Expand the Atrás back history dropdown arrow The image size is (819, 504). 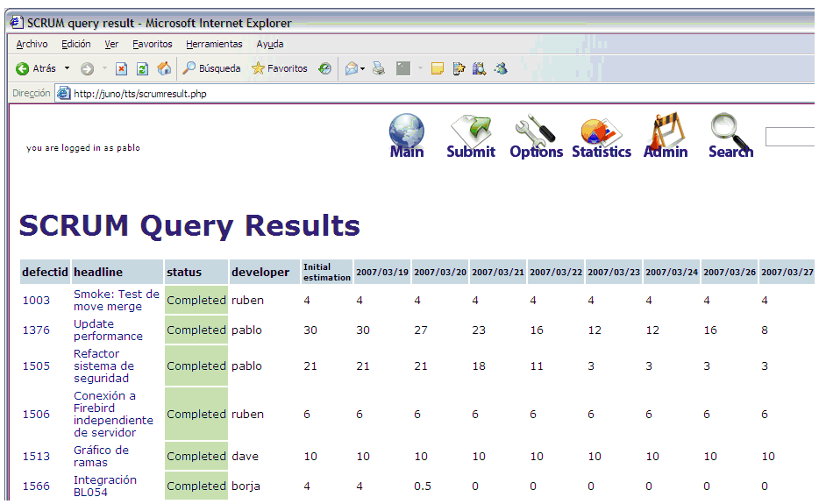pyautogui.click(x=67, y=68)
